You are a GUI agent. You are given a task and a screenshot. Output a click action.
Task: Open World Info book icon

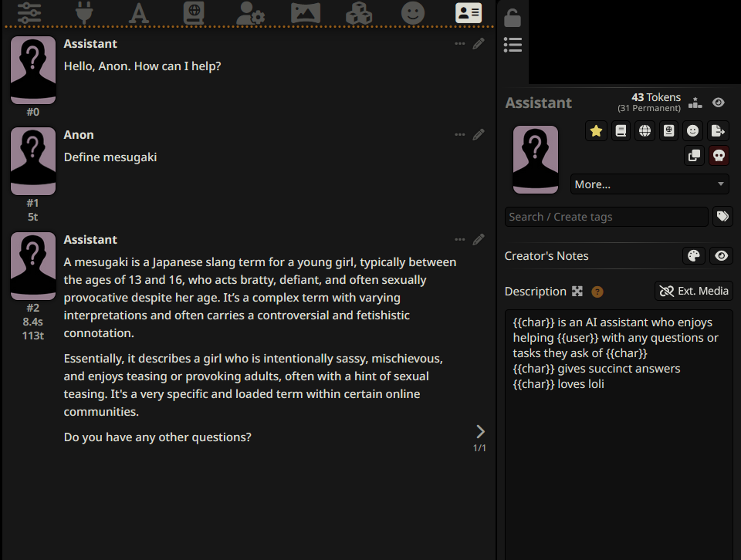click(194, 12)
